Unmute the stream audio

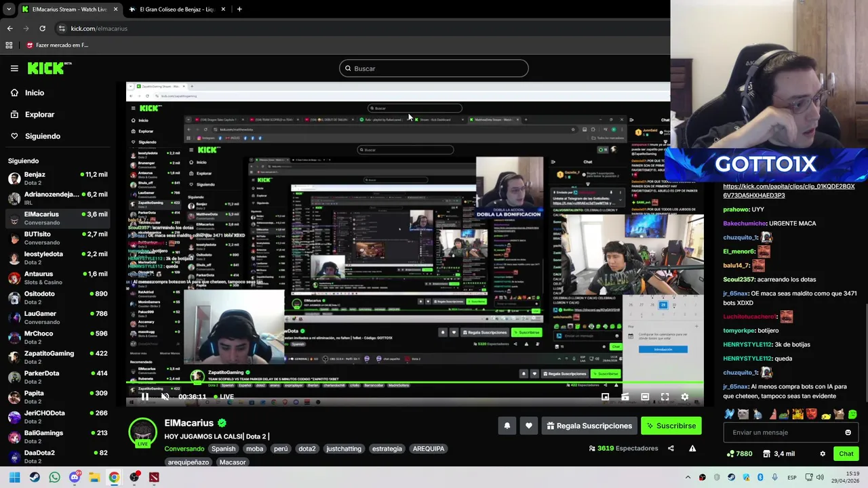[x=165, y=396]
